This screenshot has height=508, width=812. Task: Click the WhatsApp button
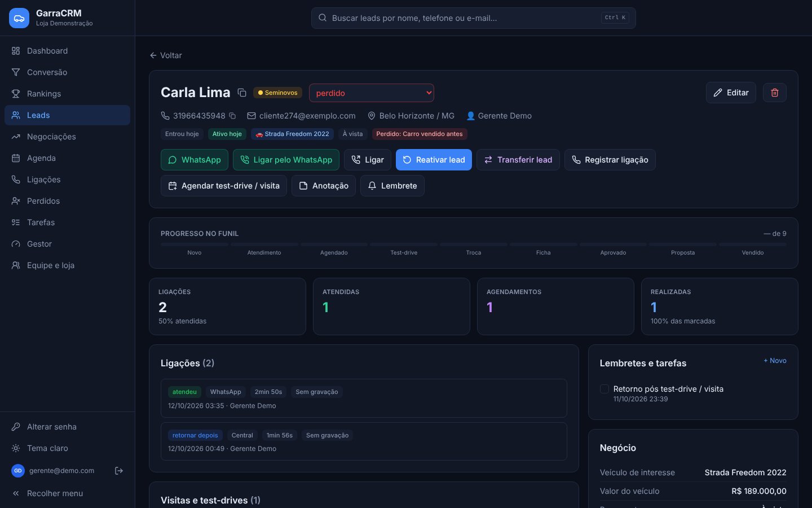click(x=195, y=160)
